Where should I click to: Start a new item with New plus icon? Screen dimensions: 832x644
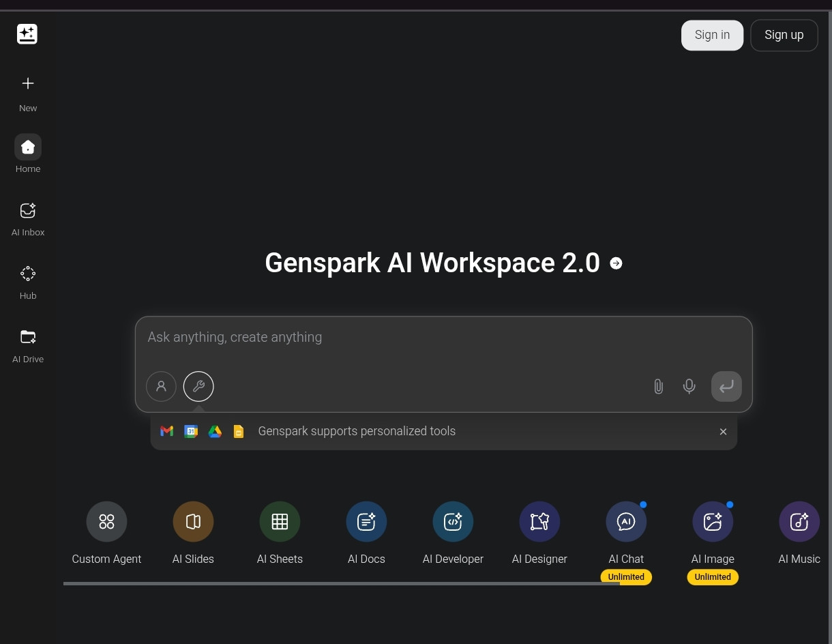tap(28, 84)
